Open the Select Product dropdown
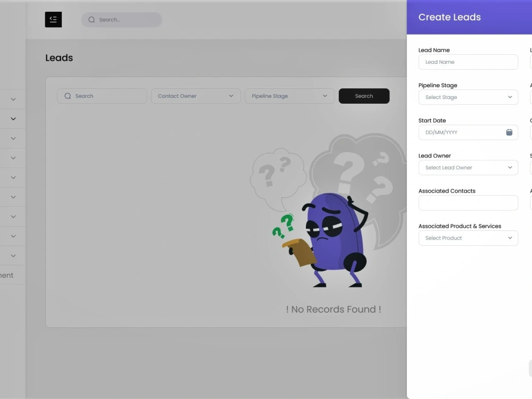 click(468, 238)
